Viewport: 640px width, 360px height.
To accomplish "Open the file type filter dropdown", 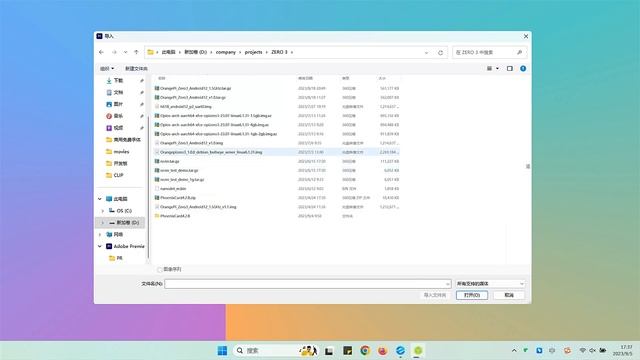I will 490,284.
